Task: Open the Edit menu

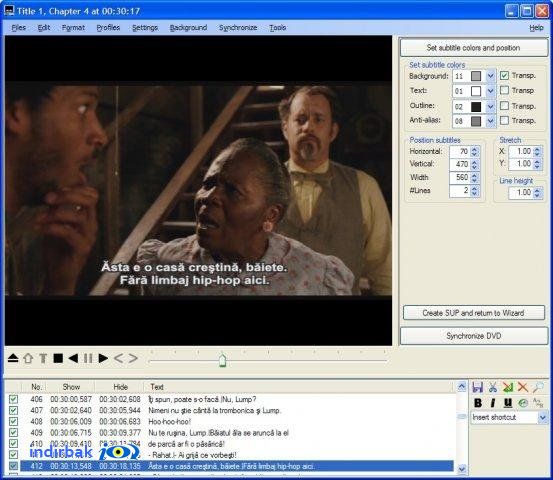Action: [x=44, y=28]
